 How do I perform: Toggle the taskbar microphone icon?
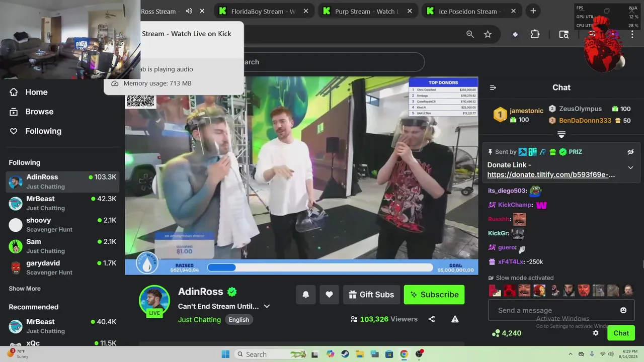point(592,354)
